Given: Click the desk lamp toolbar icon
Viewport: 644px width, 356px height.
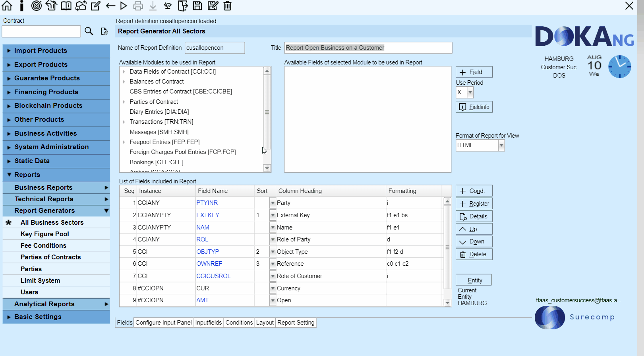Looking at the screenshot, I should click(168, 6).
